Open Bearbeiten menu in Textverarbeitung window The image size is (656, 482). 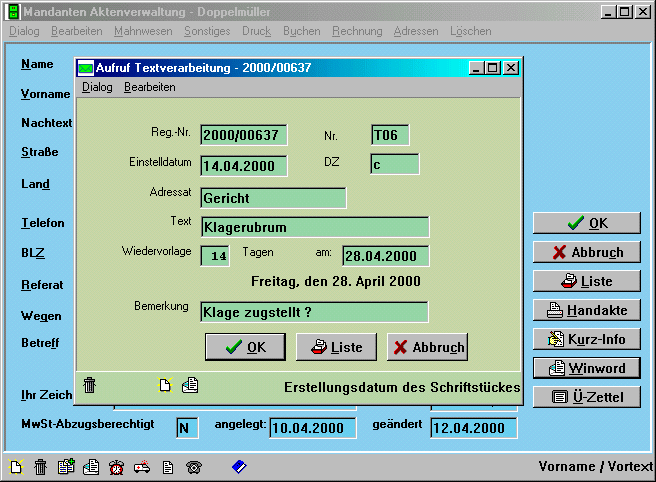click(x=150, y=87)
